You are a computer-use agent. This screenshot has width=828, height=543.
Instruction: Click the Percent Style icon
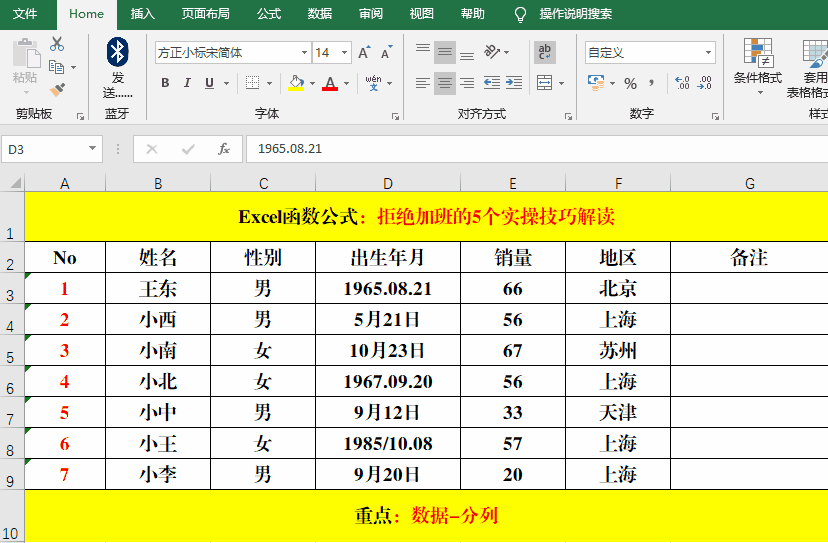point(630,83)
